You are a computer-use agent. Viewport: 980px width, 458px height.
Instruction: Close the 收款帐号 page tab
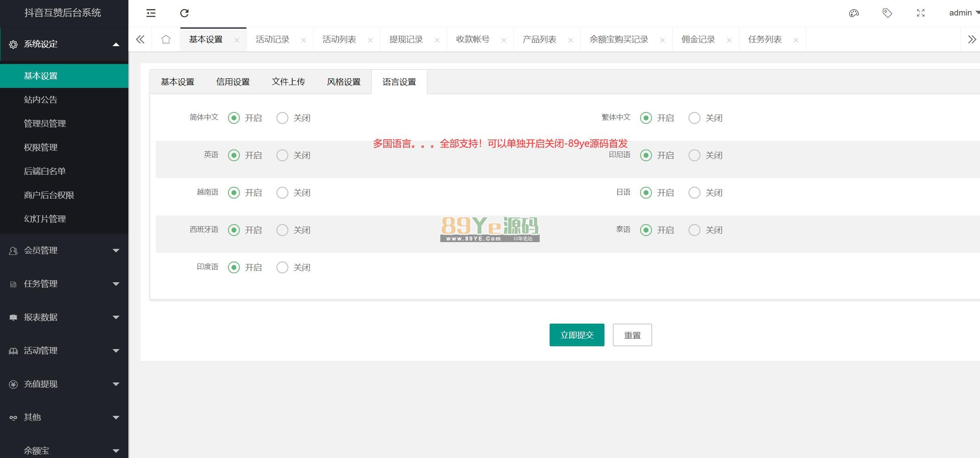click(x=504, y=40)
